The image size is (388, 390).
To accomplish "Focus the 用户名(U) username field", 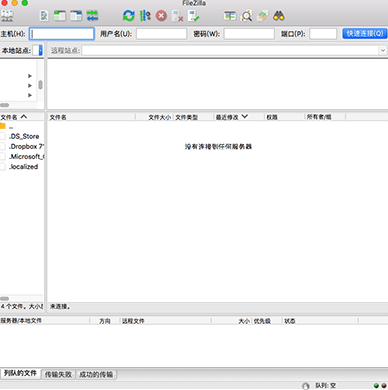I will pos(161,34).
